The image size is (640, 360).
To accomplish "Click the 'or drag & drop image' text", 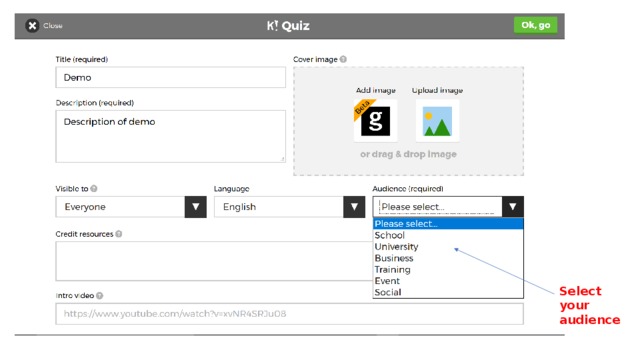I will coord(408,154).
